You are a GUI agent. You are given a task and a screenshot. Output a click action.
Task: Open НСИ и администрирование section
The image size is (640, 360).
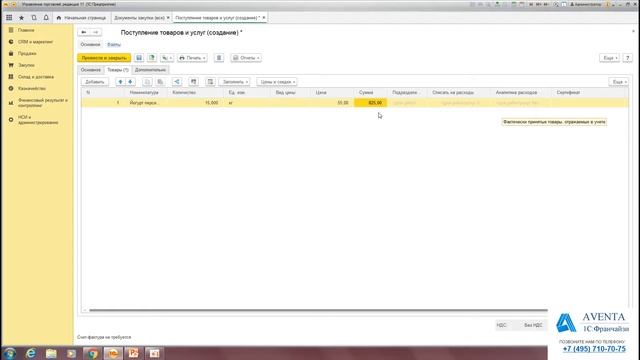pos(38,120)
